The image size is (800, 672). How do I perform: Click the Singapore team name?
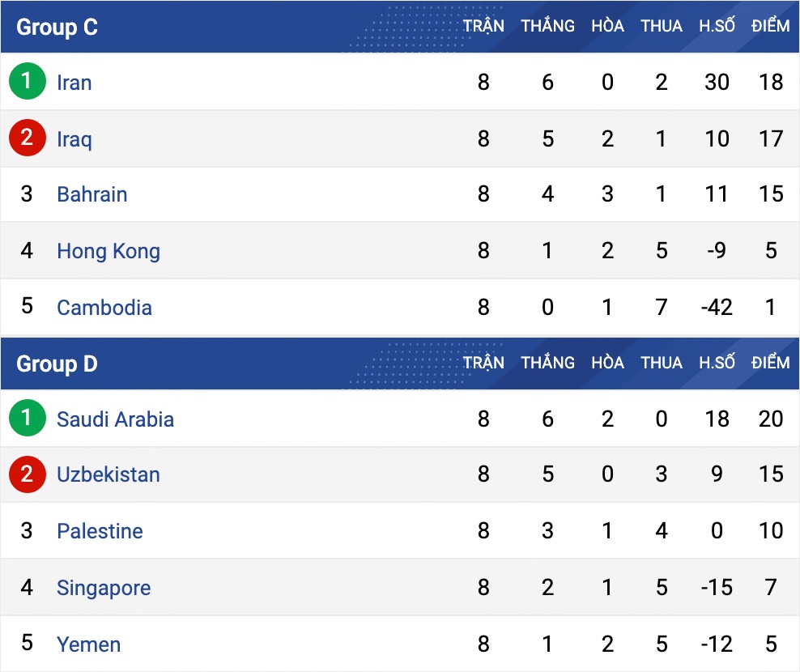(x=104, y=588)
